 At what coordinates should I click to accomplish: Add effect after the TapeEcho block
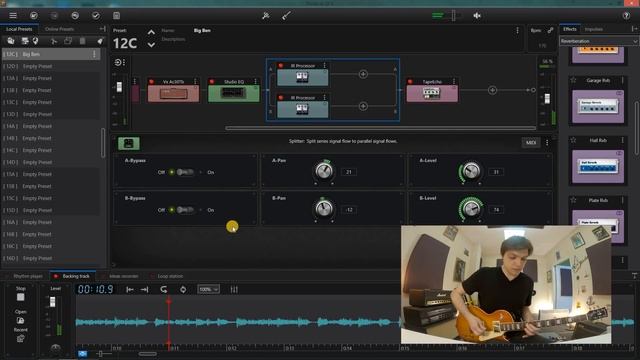tap(492, 90)
